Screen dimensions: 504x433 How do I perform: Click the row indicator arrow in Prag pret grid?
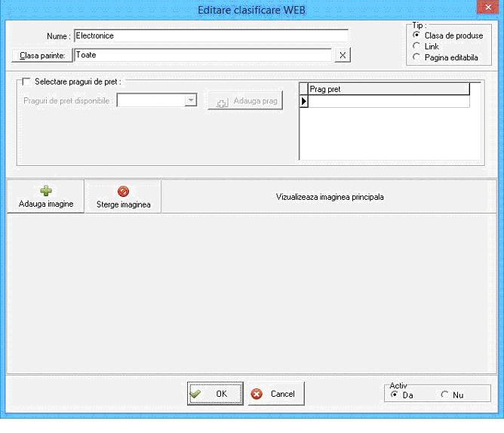pyautogui.click(x=304, y=101)
